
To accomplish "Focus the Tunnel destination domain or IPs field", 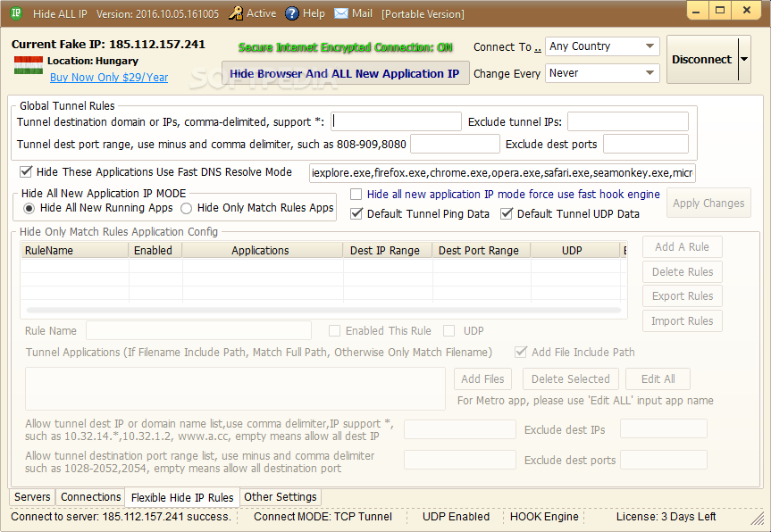I will pyautogui.click(x=396, y=121).
